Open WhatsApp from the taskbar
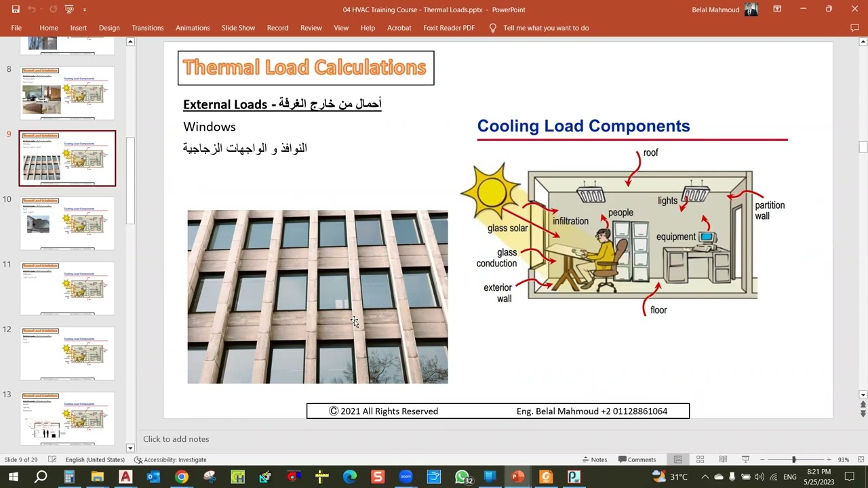Image resolution: width=868 pixels, height=488 pixels. click(x=462, y=477)
